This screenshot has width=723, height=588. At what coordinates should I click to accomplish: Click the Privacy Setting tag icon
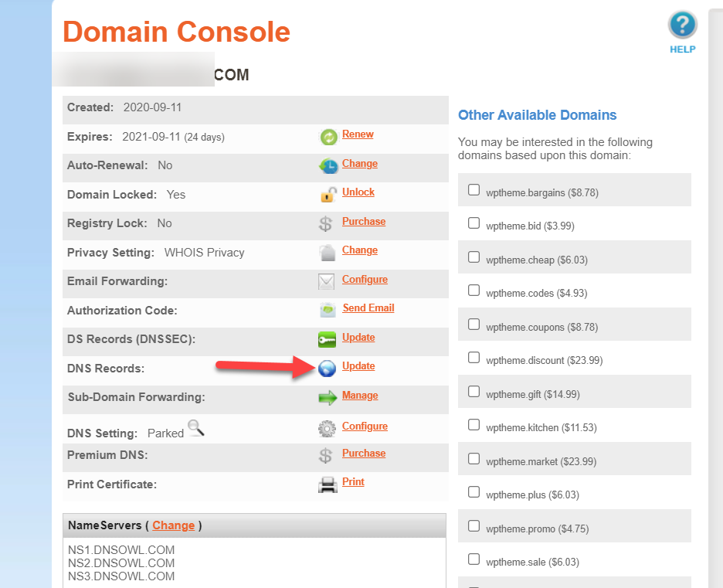[x=328, y=253]
